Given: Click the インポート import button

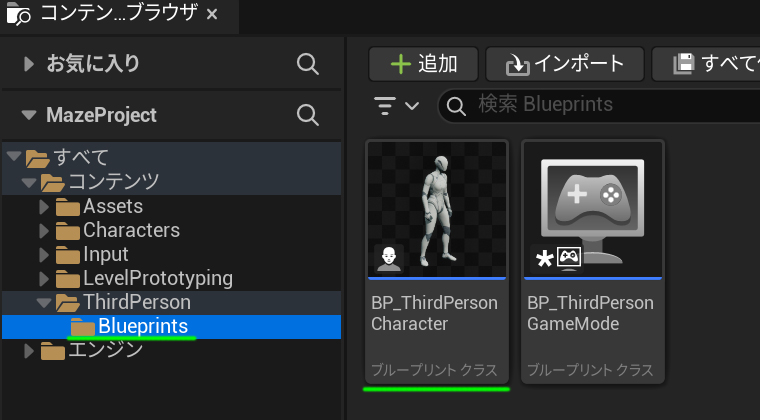Looking at the screenshot, I should click(565, 64).
